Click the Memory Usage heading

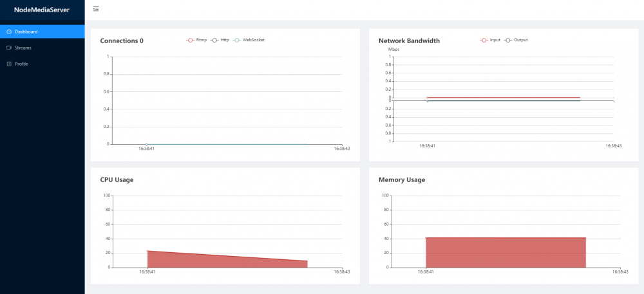(x=402, y=179)
